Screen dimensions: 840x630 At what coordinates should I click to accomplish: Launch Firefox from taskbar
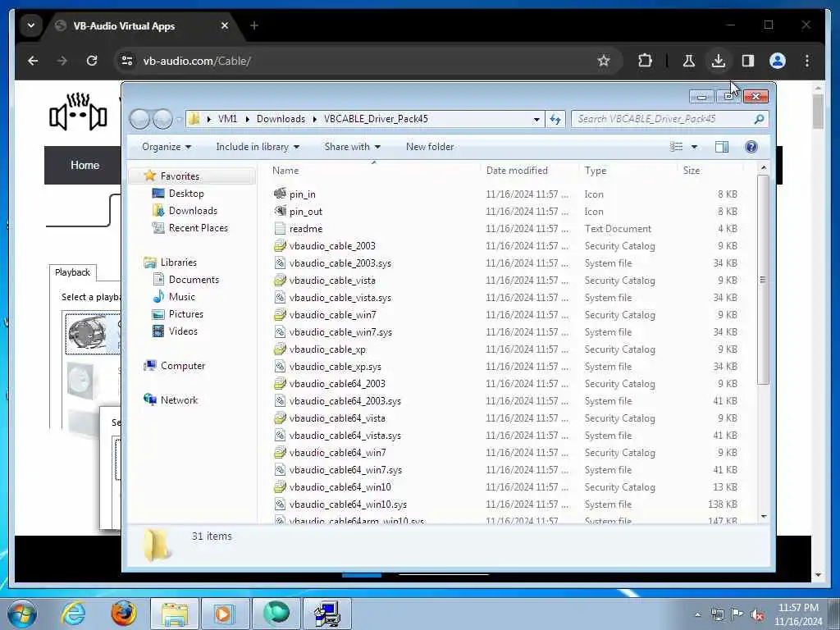pyautogui.click(x=123, y=614)
